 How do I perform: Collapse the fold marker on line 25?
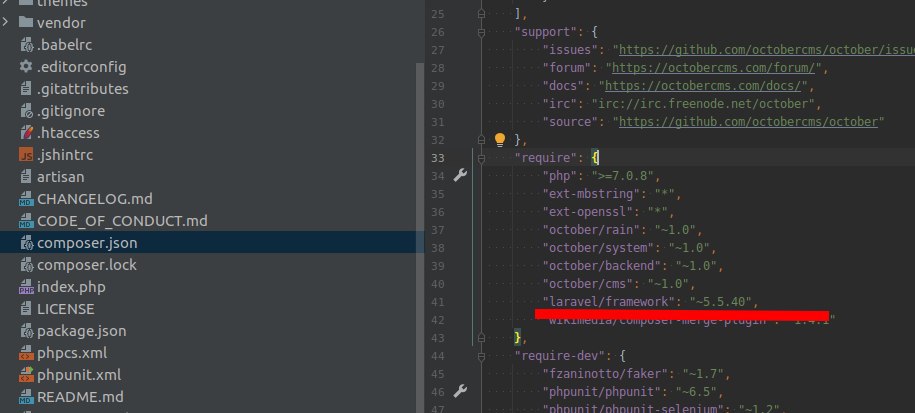pos(481,13)
